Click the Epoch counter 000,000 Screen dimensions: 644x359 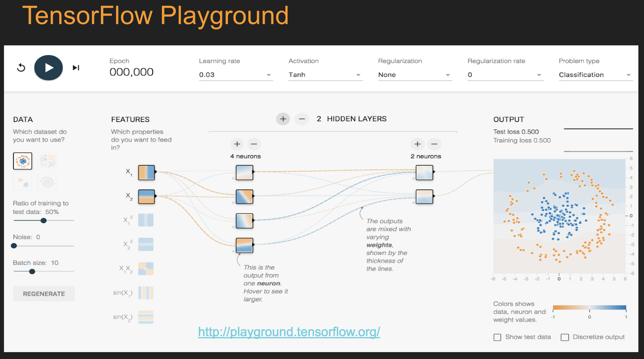(x=131, y=72)
